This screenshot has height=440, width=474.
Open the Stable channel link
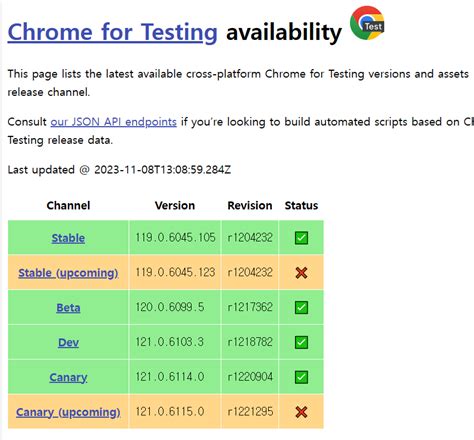click(68, 238)
